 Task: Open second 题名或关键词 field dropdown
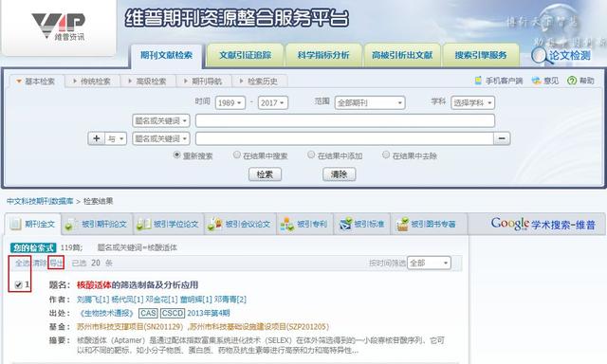(161, 138)
